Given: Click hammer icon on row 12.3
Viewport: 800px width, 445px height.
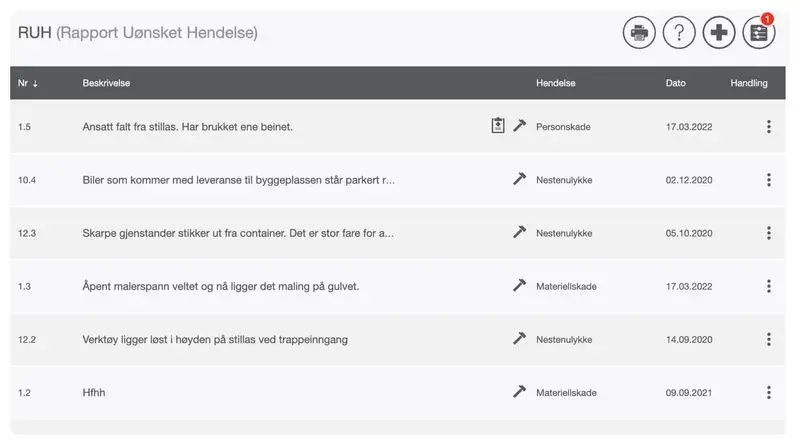Looking at the screenshot, I should click(x=519, y=232).
